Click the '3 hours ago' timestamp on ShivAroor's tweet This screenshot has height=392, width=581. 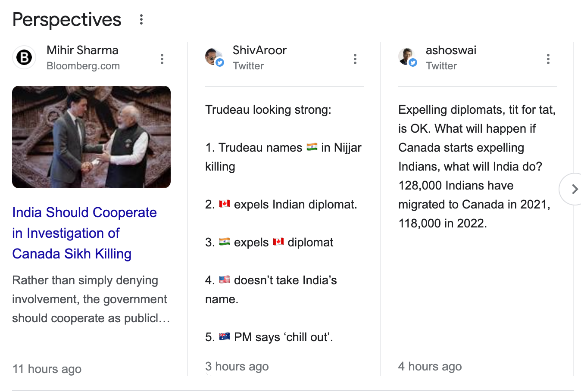click(x=237, y=366)
